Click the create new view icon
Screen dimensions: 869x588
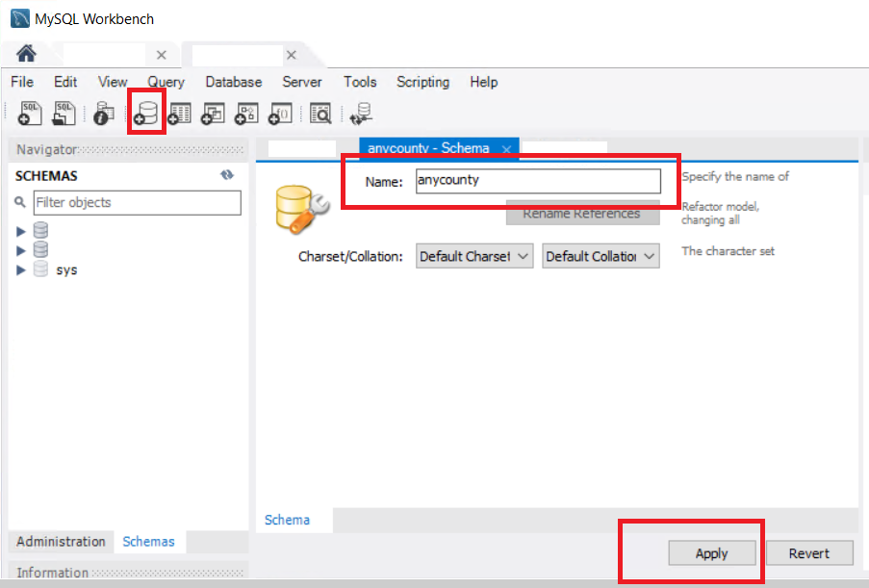213,113
